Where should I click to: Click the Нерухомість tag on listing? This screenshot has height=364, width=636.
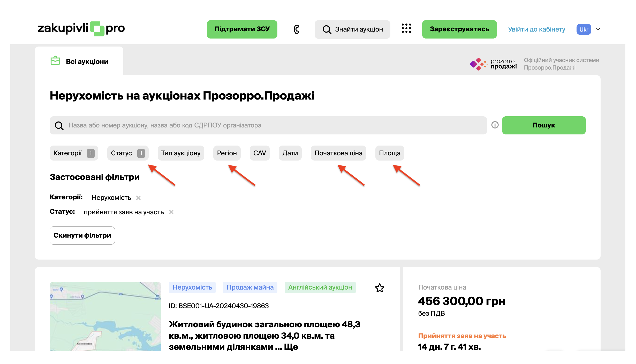tap(192, 287)
